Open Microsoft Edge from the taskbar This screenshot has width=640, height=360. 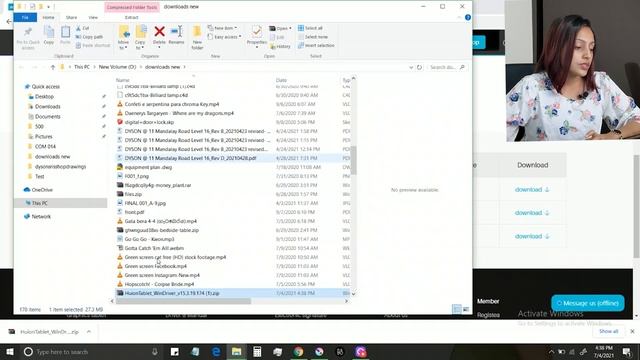coord(216,351)
